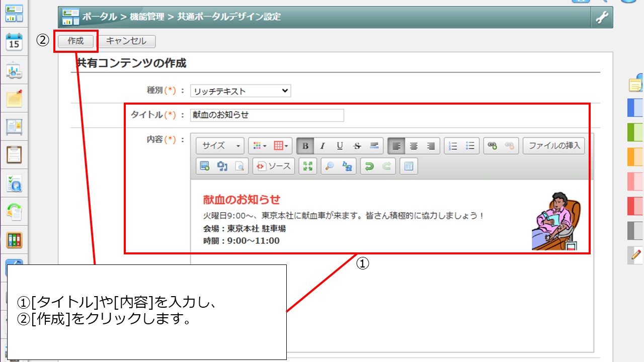Open the text color picker
Viewport: 644px width, 362px height.
(x=260, y=146)
